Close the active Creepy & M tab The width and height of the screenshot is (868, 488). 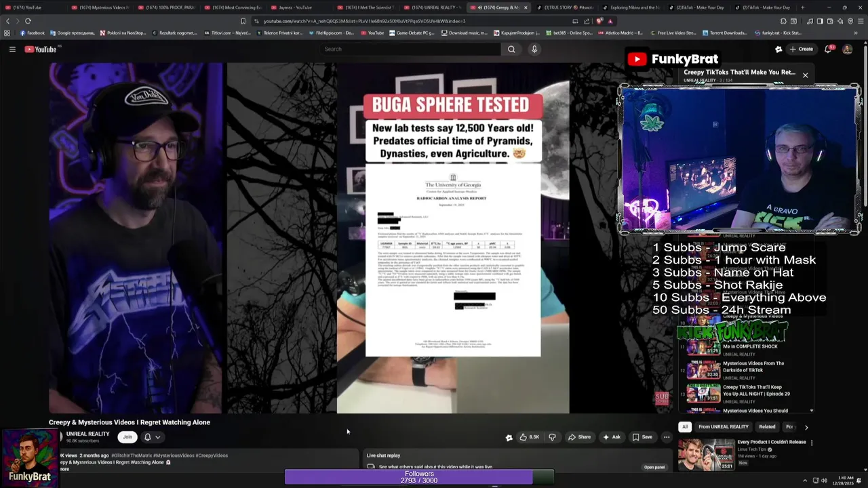coord(525,7)
